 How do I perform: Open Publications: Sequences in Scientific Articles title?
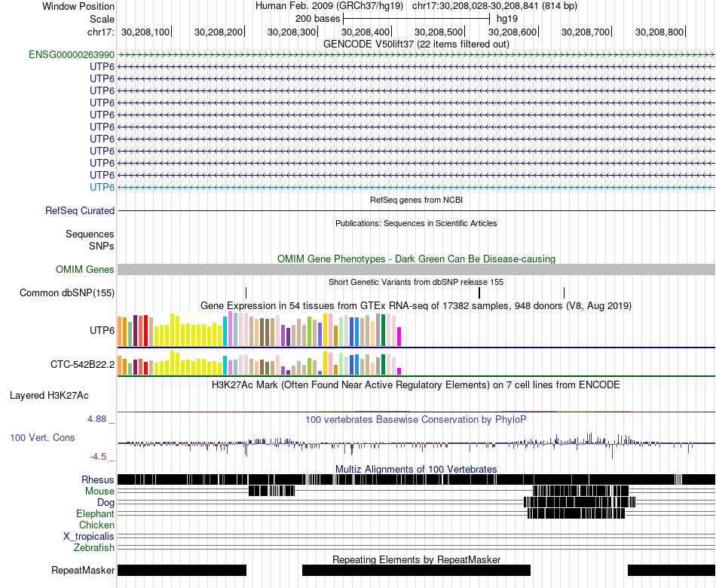tap(416, 223)
